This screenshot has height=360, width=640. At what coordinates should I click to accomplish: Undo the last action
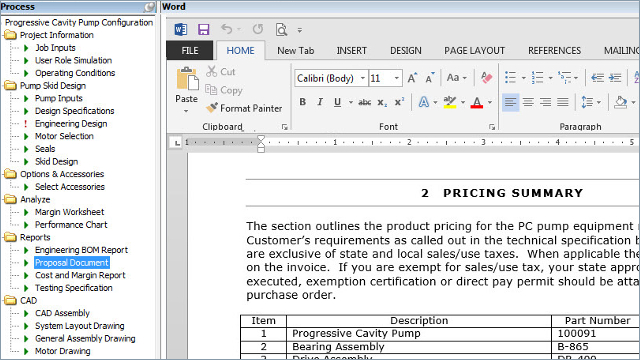coord(227,29)
